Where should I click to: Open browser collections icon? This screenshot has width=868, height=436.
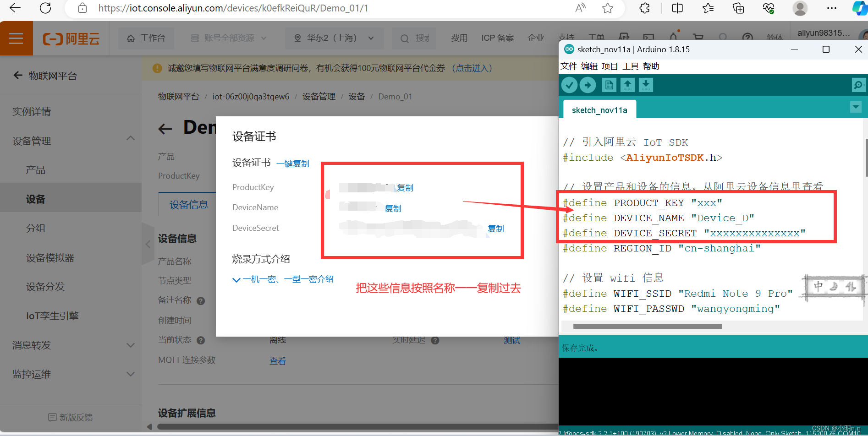(738, 8)
